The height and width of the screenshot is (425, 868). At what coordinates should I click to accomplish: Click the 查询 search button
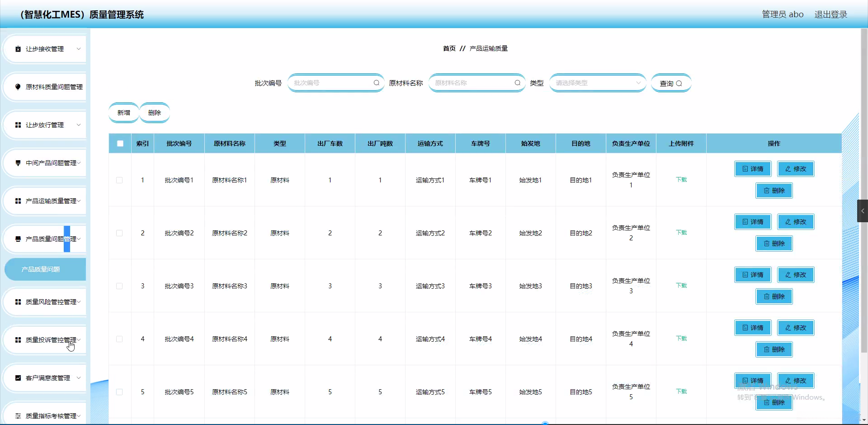coord(671,83)
